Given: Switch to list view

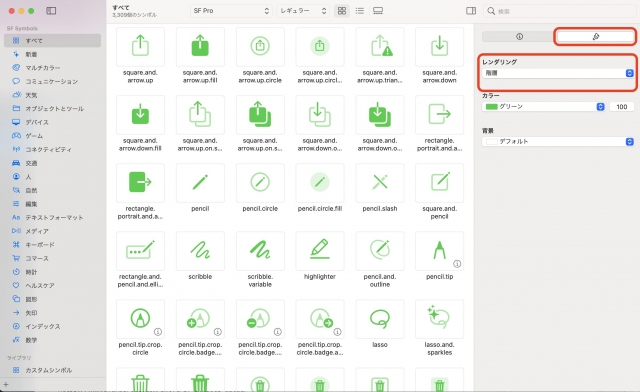Looking at the screenshot, I should (x=360, y=11).
